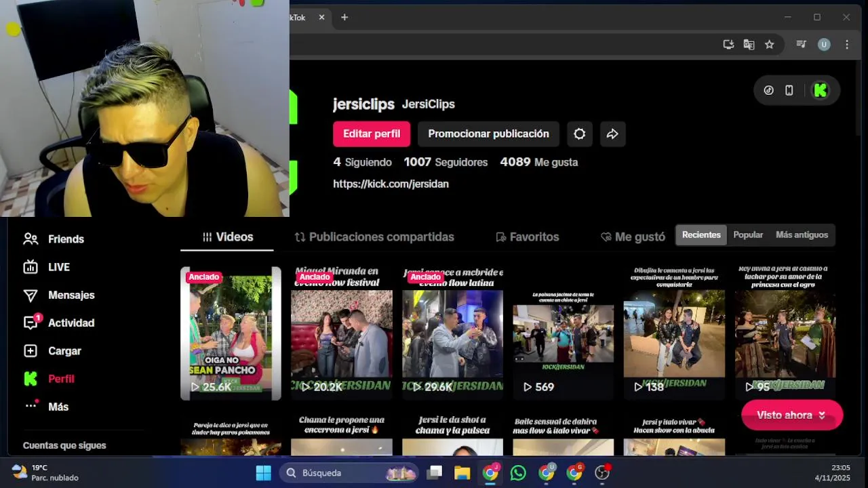Open the Cargar upload page
868x488 pixels.
pos(52,351)
